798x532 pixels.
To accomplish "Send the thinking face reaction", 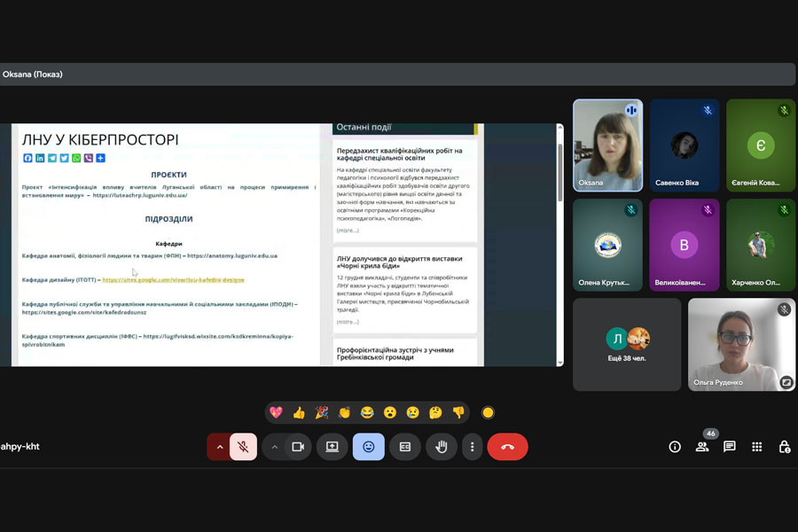I will (x=435, y=412).
